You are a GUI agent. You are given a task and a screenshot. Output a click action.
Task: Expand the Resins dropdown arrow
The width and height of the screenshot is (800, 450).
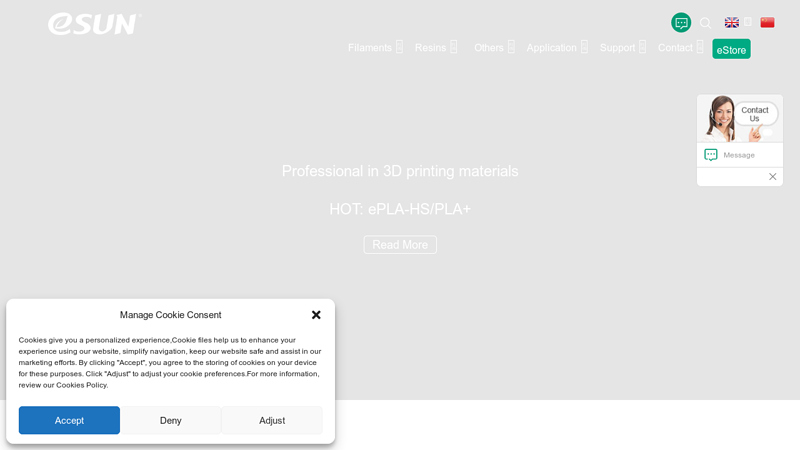[454, 47]
